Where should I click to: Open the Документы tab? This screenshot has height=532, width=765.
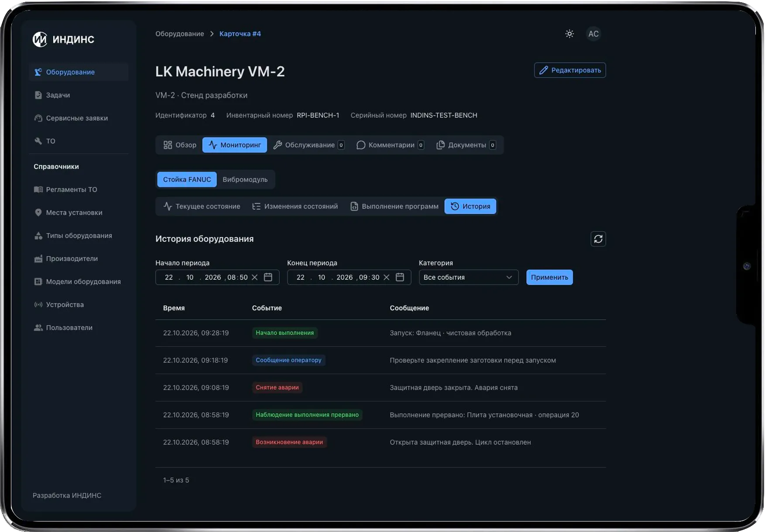pyautogui.click(x=466, y=145)
